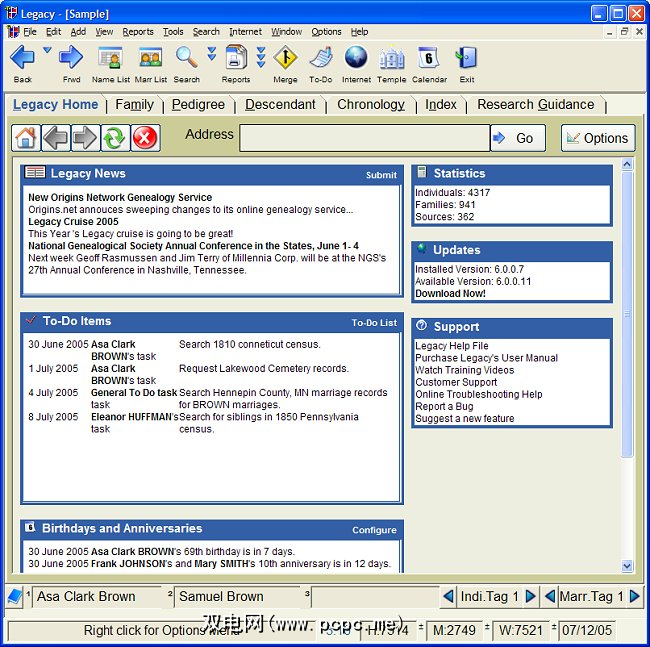Viewport: 650px width, 647px height.
Task: Click the Go button
Action: pos(518,138)
